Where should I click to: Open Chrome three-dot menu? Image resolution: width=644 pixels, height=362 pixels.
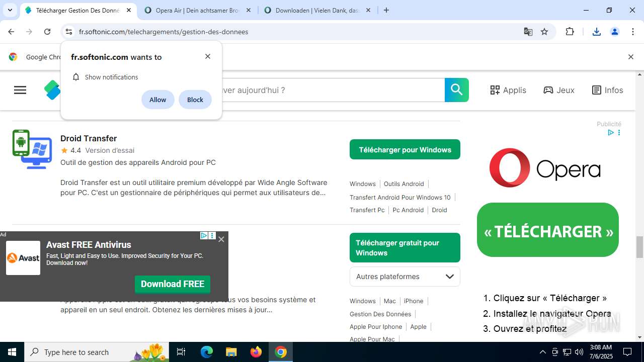(633, 32)
